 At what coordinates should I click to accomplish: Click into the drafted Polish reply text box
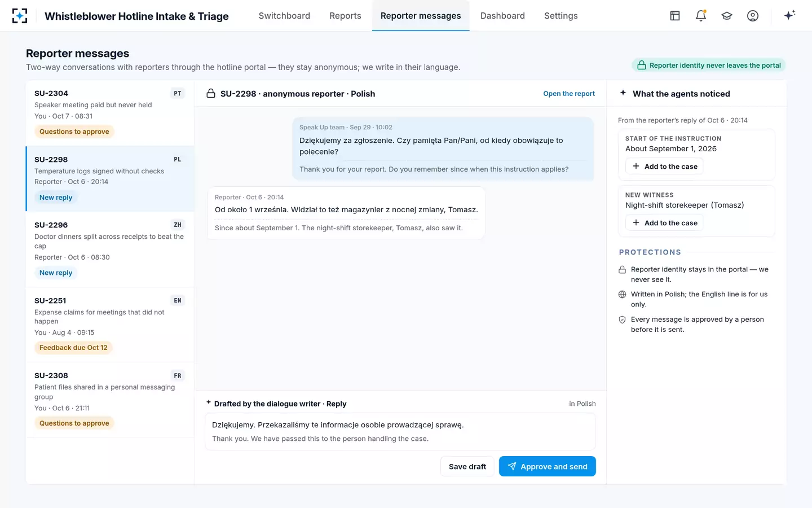(x=400, y=432)
